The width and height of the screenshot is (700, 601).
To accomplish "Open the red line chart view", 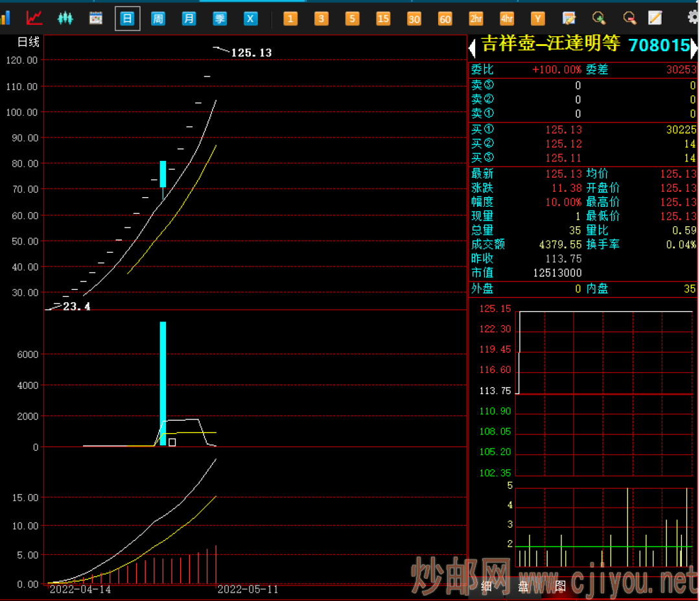I will point(34,18).
